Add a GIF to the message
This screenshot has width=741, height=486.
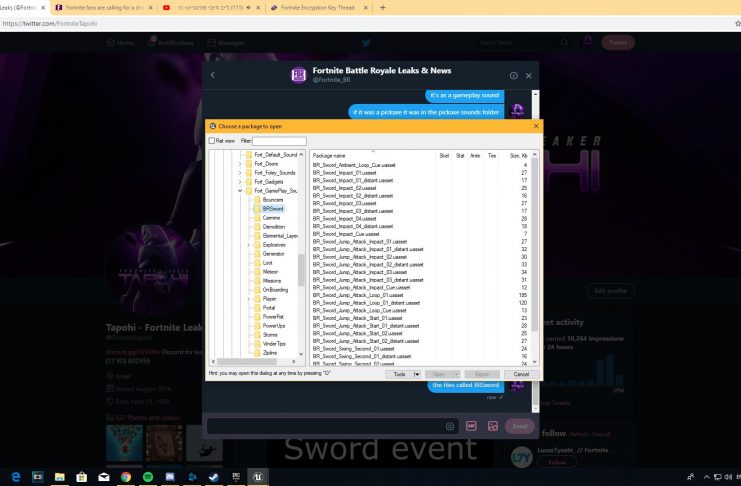471,426
